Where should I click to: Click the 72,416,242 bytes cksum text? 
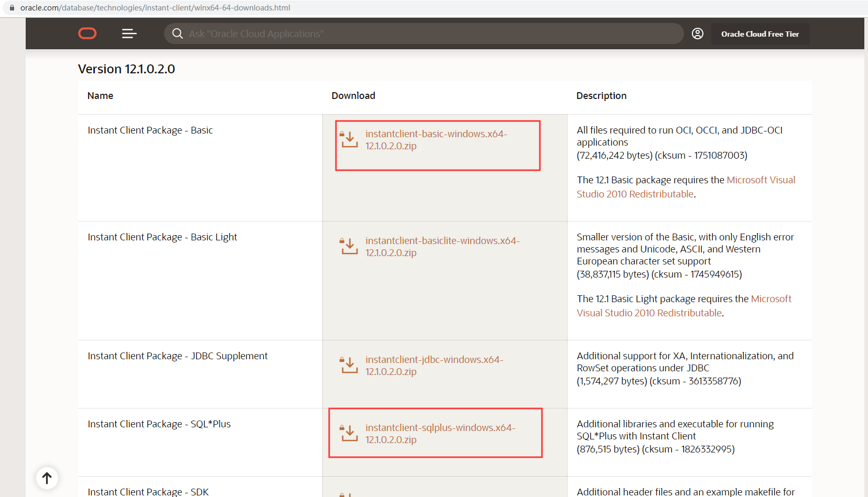(662, 156)
